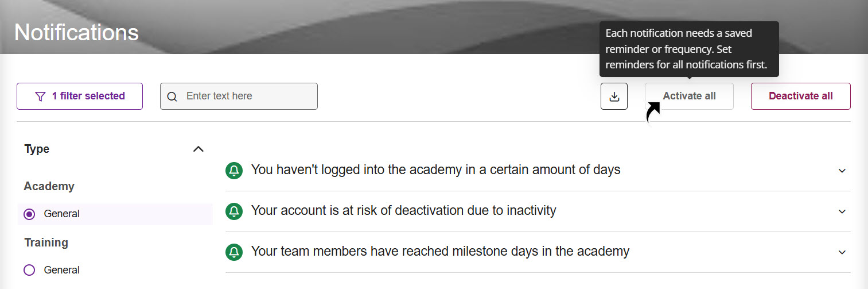Click bell icon for team milestone notification

point(234,252)
